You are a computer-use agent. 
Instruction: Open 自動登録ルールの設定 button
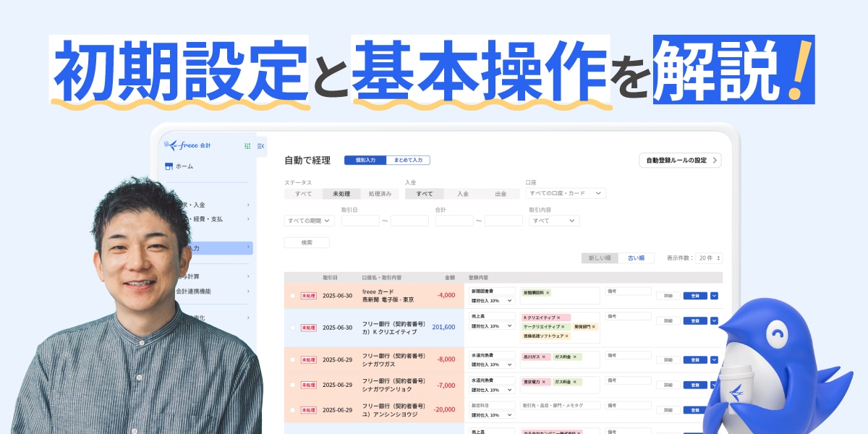pyautogui.click(x=679, y=161)
